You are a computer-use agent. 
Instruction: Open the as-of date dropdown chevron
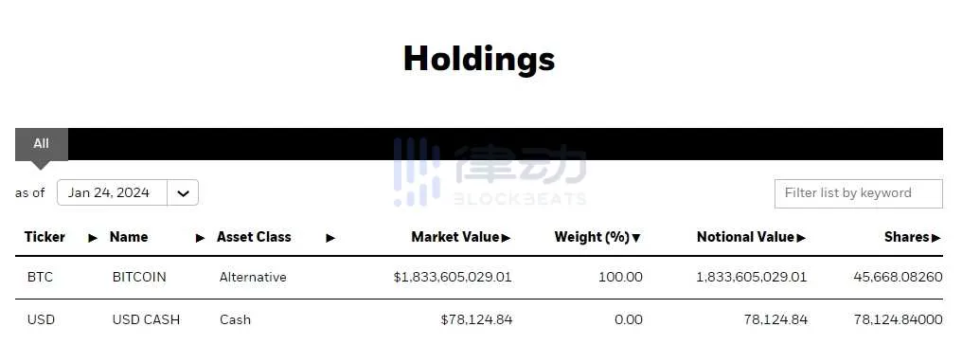pos(183,192)
